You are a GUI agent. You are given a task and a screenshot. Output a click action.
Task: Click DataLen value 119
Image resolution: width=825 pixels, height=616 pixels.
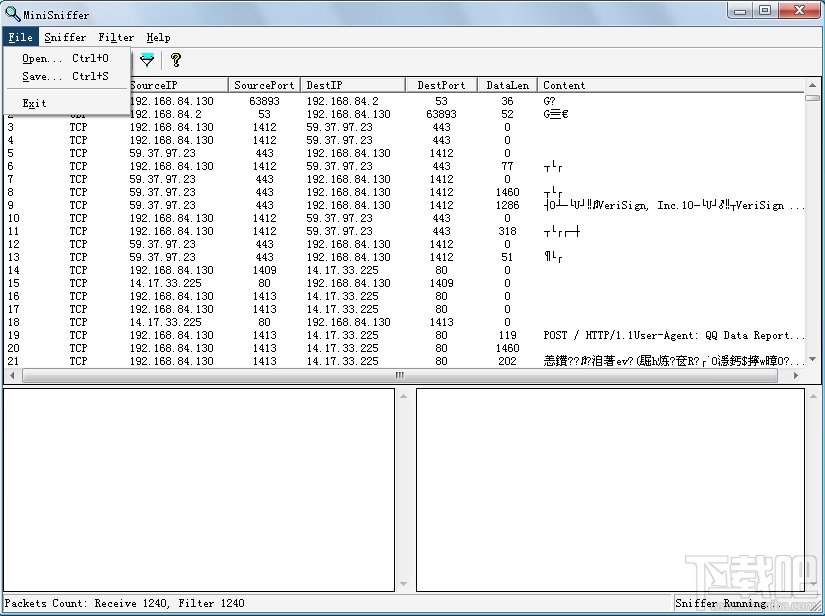pos(507,335)
